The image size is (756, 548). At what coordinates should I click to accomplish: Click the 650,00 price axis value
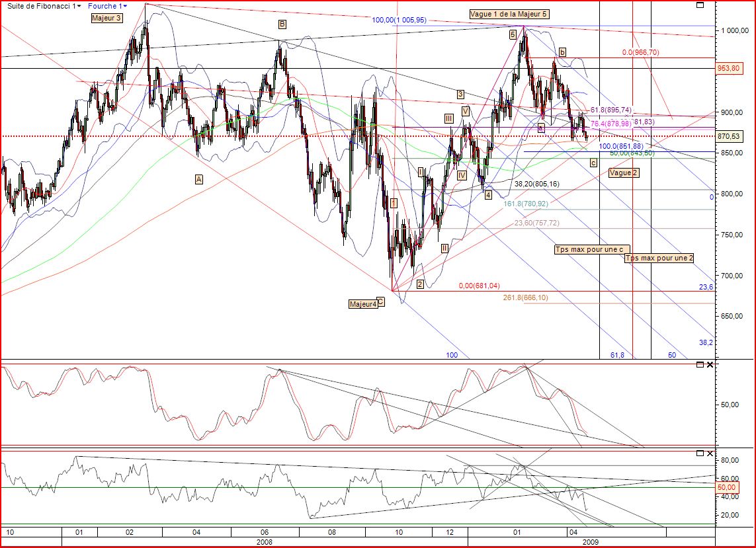pyautogui.click(x=732, y=316)
